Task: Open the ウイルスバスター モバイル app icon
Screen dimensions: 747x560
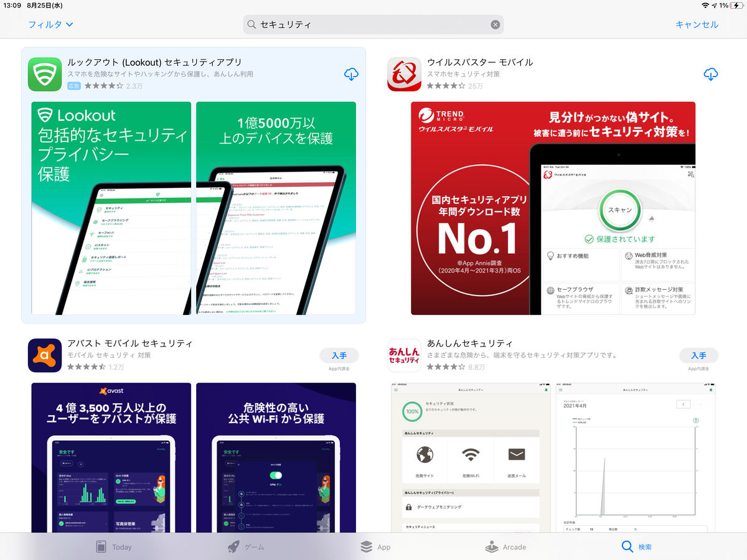Action: [404, 74]
